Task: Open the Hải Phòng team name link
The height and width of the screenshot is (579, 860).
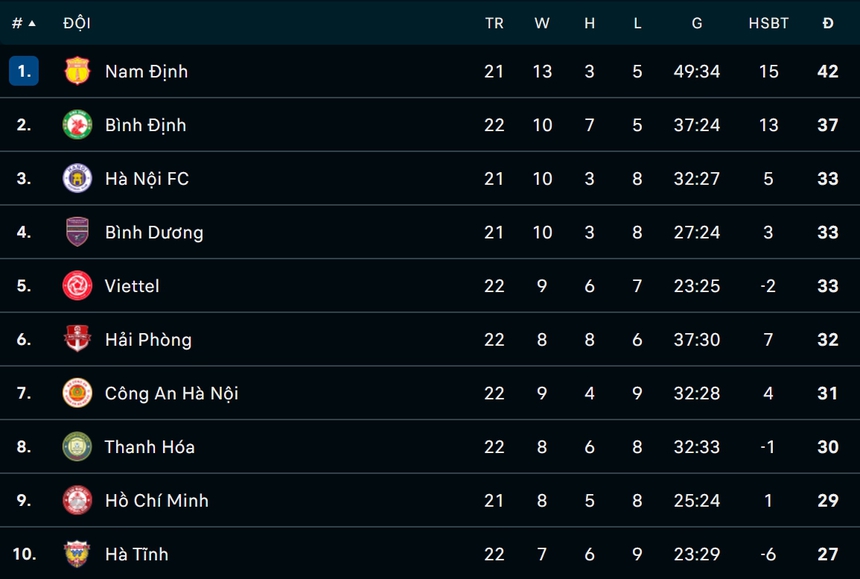Action: pyautogui.click(x=148, y=339)
